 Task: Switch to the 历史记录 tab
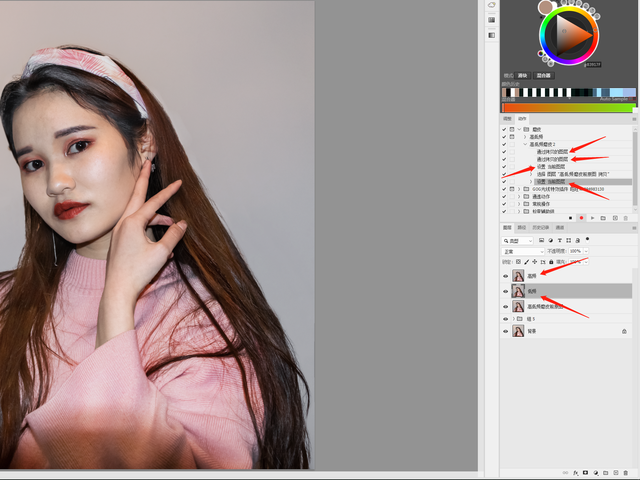point(540,228)
